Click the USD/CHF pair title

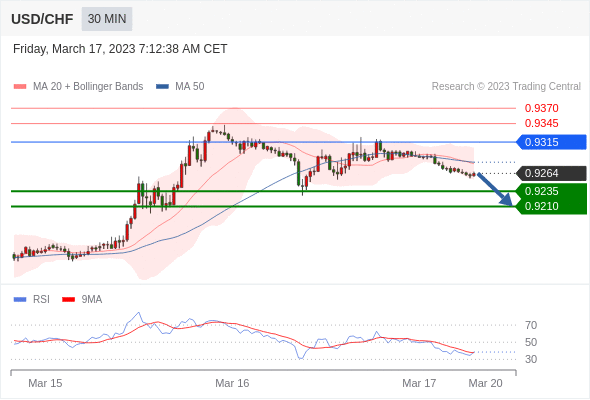coord(42,19)
